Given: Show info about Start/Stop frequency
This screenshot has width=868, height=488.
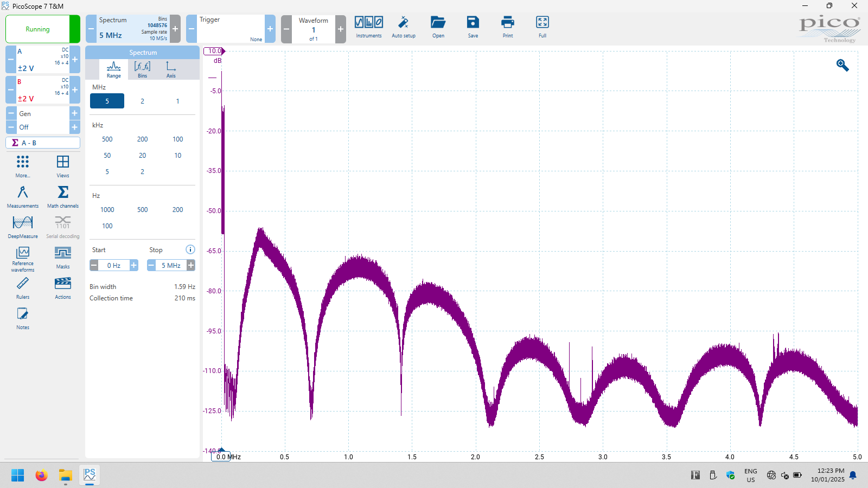Looking at the screenshot, I should click(190, 249).
